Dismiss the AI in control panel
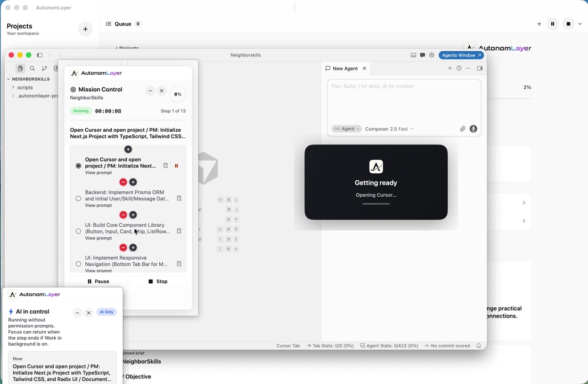Image resolution: width=588 pixels, height=384 pixels. pyautogui.click(x=89, y=313)
